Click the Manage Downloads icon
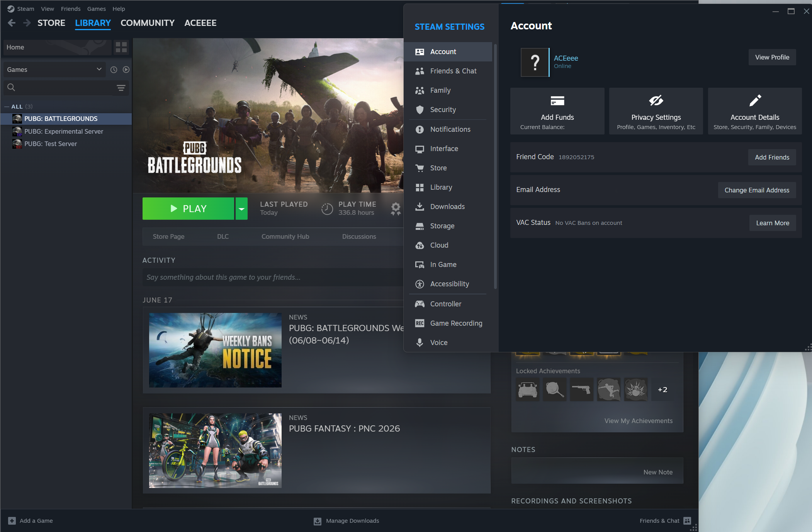Viewport: 812px width, 532px height. tap(318, 521)
